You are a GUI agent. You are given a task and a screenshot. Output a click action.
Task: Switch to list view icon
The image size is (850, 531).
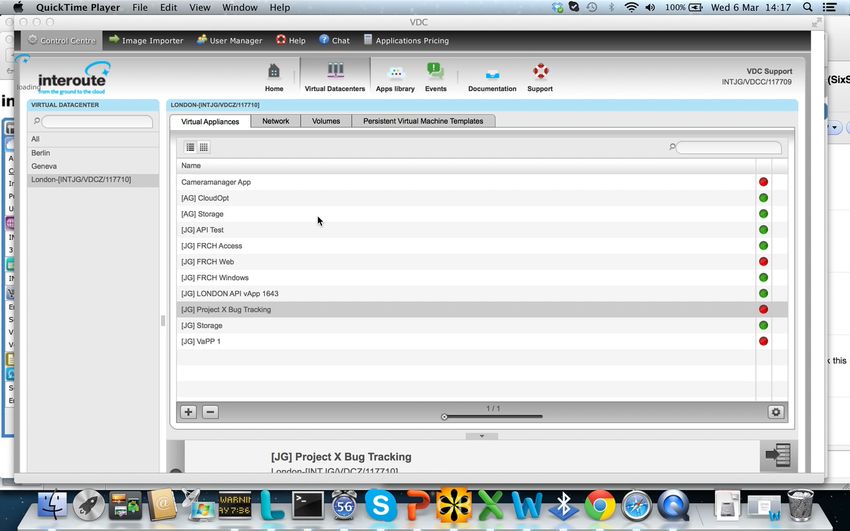click(x=190, y=147)
